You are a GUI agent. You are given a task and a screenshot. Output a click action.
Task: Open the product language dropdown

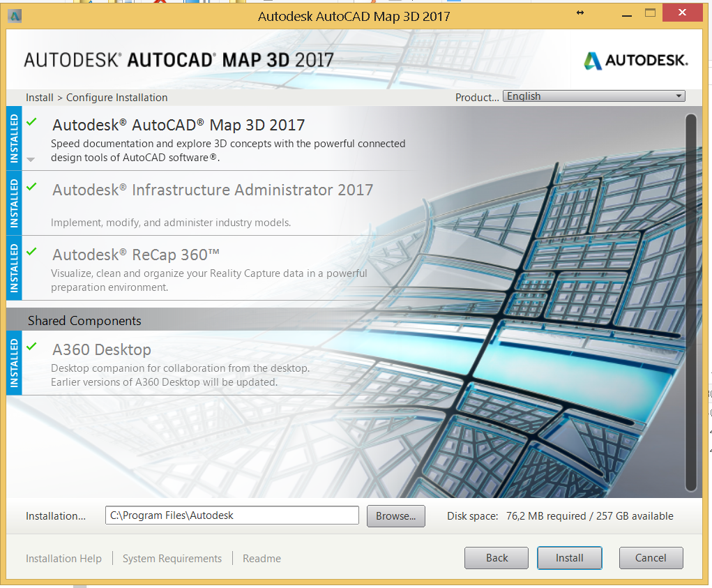click(x=594, y=96)
